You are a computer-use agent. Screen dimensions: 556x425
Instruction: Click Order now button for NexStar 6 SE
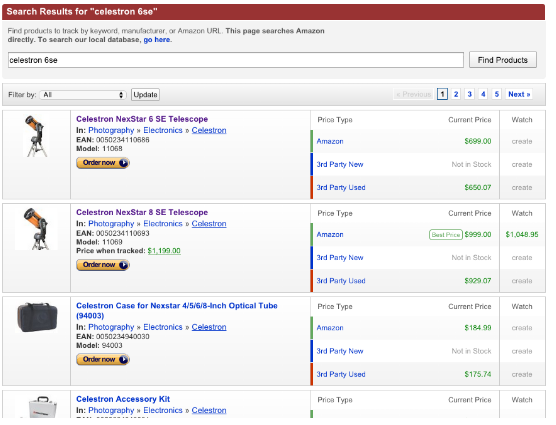click(103, 163)
